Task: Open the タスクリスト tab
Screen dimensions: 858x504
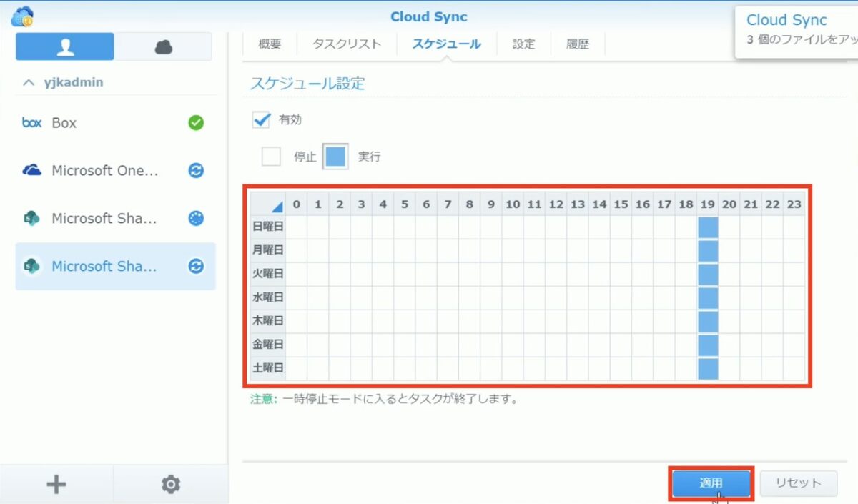Action: [345, 44]
